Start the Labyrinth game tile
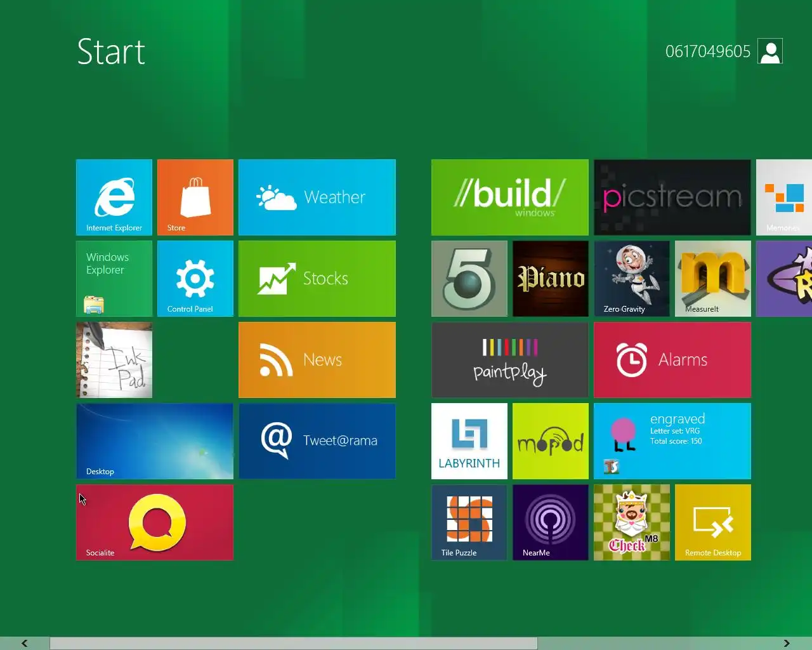 pyautogui.click(x=469, y=441)
